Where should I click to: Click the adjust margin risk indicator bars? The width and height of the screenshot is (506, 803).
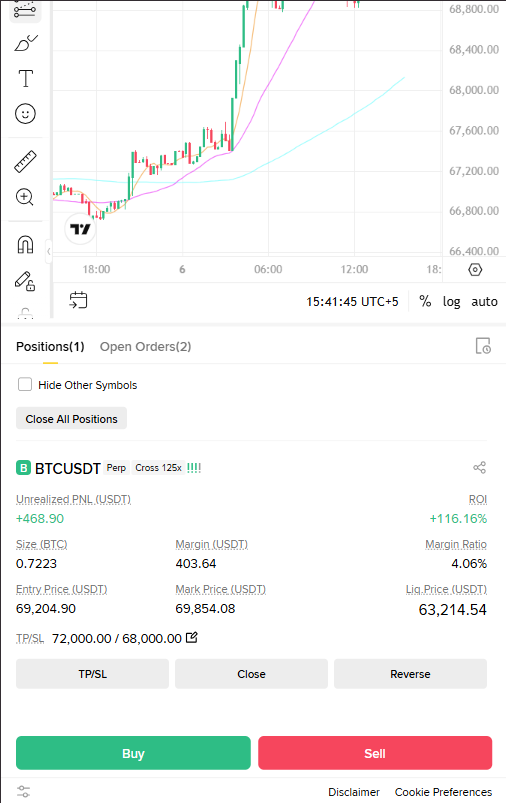click(194, 468)
